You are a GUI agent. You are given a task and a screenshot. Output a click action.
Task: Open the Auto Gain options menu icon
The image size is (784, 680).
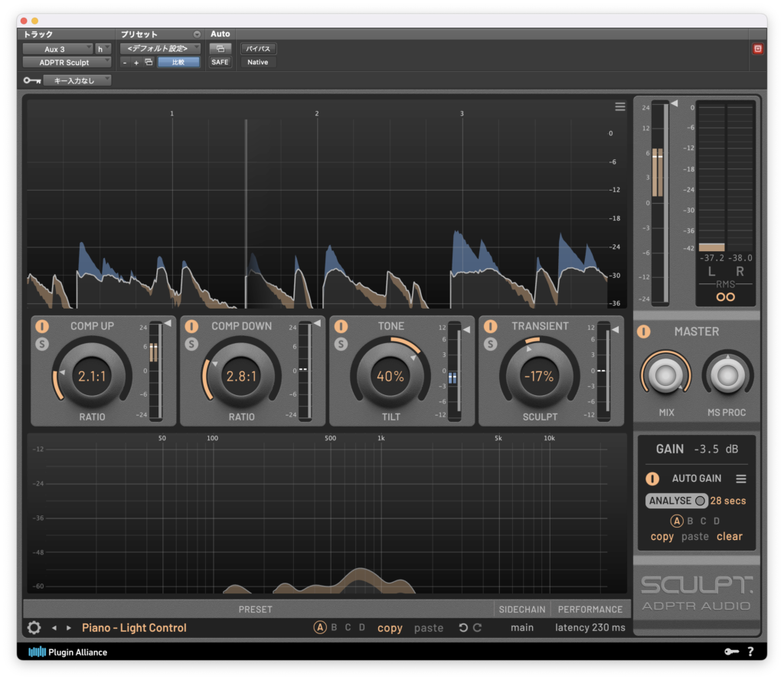click(x=741, y=479)
